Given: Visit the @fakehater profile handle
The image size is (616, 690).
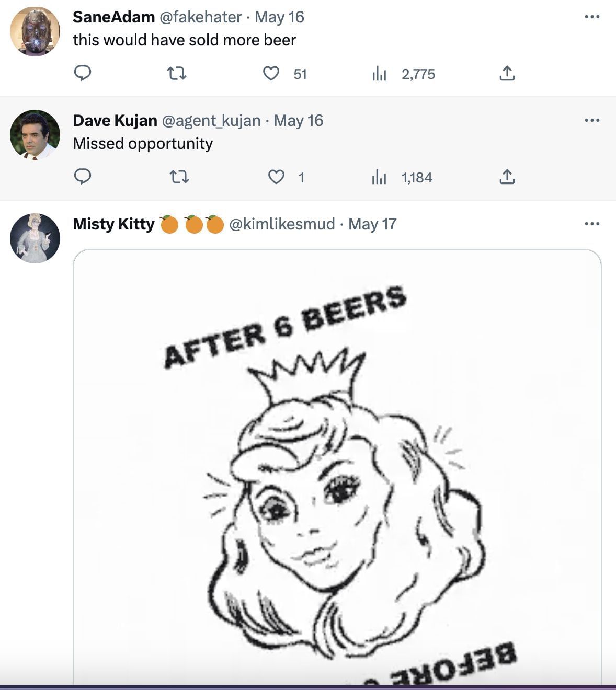Looking at the screenshot, I should [x=200, y=17].
